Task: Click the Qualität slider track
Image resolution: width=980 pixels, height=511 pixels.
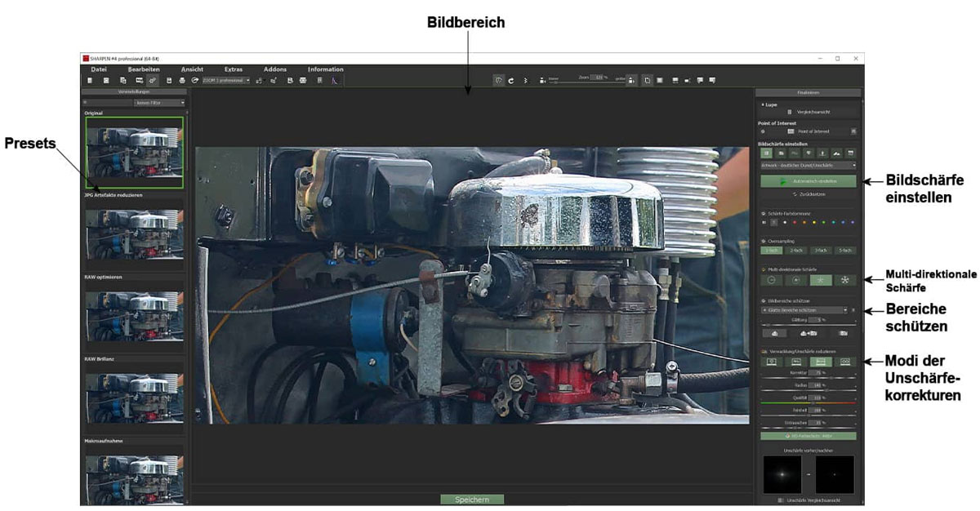Action: 808,403
